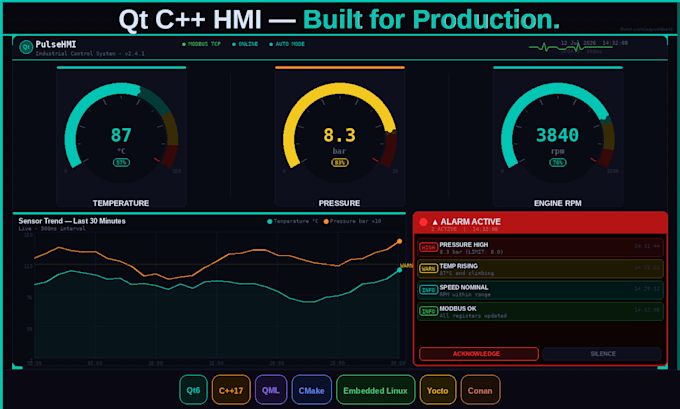The image size is (680, 409).
Task: Click the 83% badge on pressure gauge
Action: (x=340, y=163)
